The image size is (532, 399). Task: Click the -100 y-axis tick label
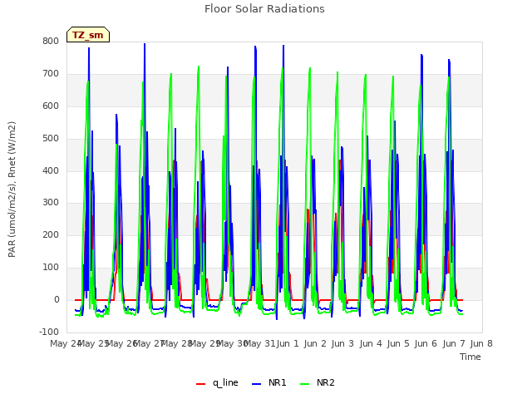click(x=49, y=332)
